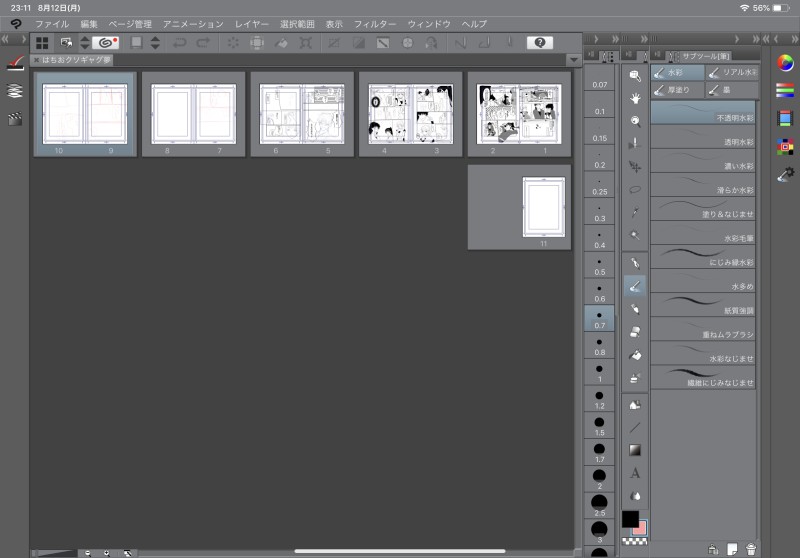Open the 選択範囲 menu
Image resolution: width=800 pixels, height=558 pixels.
click(297, 24)
